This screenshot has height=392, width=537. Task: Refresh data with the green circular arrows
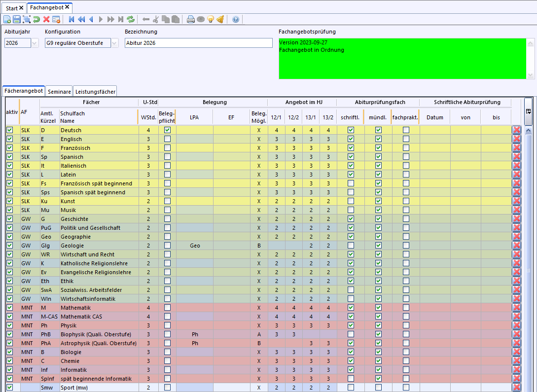131,20
